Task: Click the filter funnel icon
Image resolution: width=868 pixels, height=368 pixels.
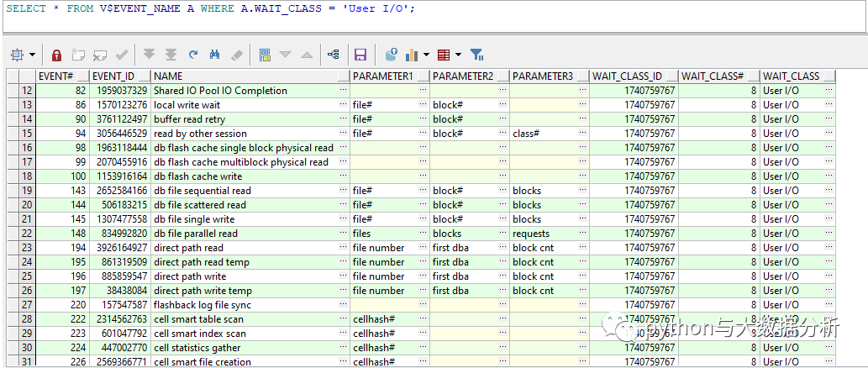Action: (477, 55)
